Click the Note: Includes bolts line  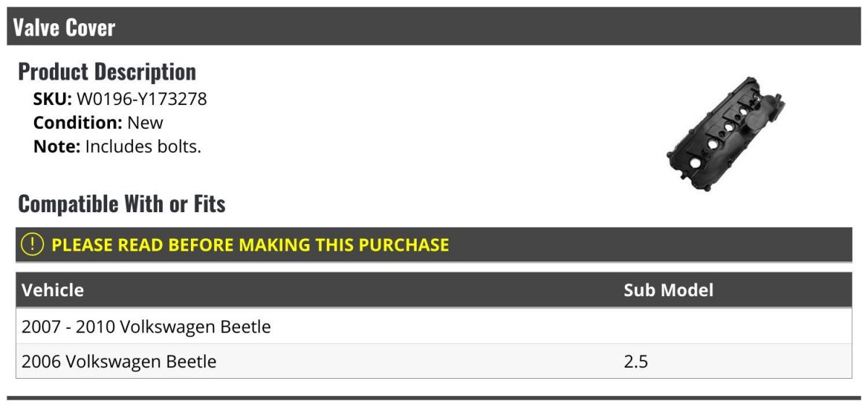[x=117, y=146]
